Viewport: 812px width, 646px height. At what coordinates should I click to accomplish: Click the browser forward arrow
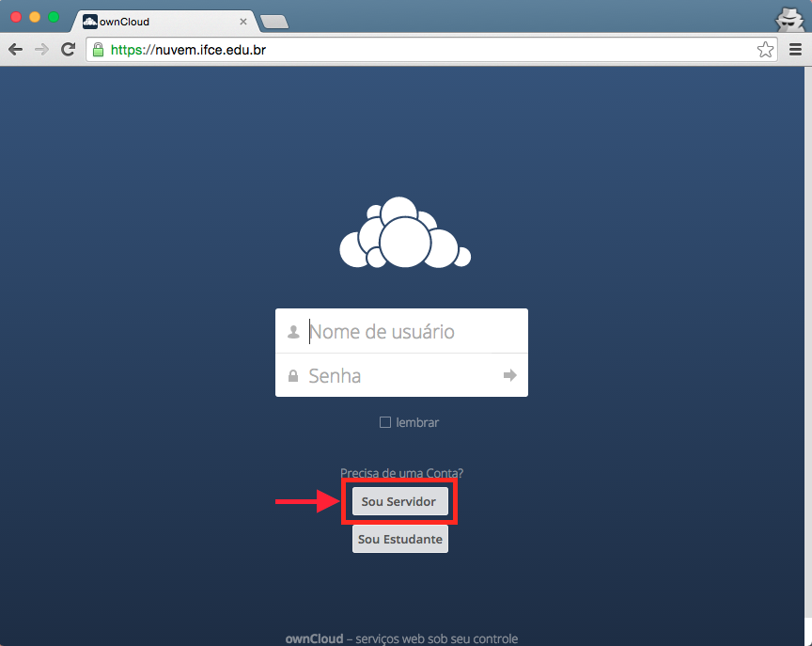(x=41, y=50)
